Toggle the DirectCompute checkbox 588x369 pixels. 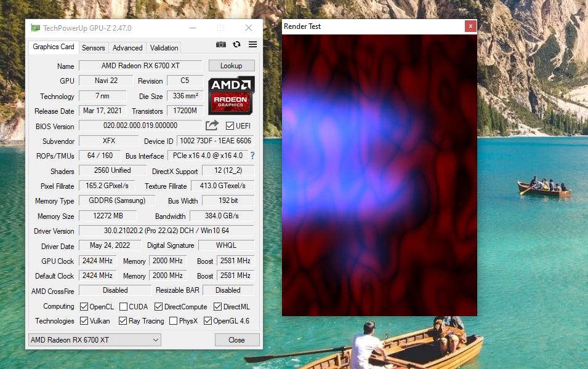coord(159,307)
